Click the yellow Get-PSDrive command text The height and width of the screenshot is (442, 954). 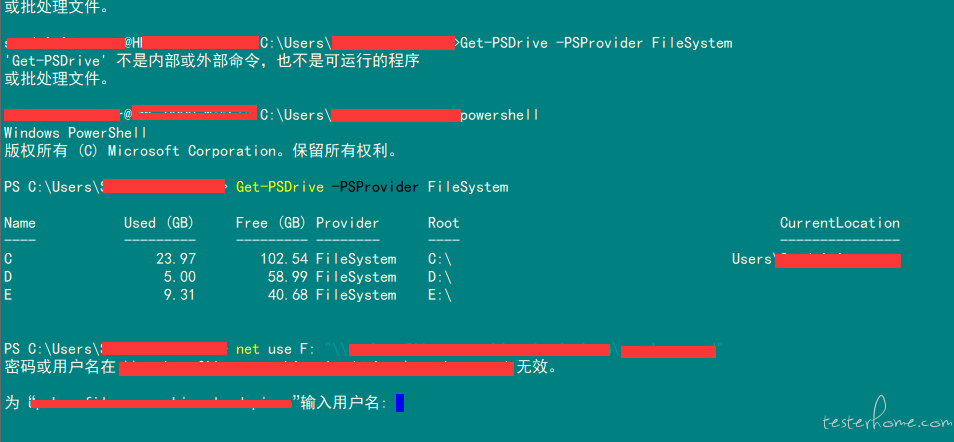280,187
